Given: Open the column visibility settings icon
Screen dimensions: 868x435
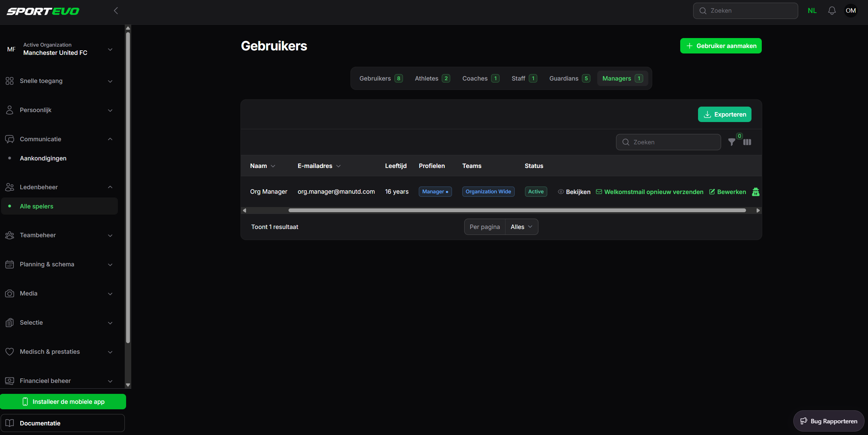Looking at the screenshot, I should click(x=747, y=142).
